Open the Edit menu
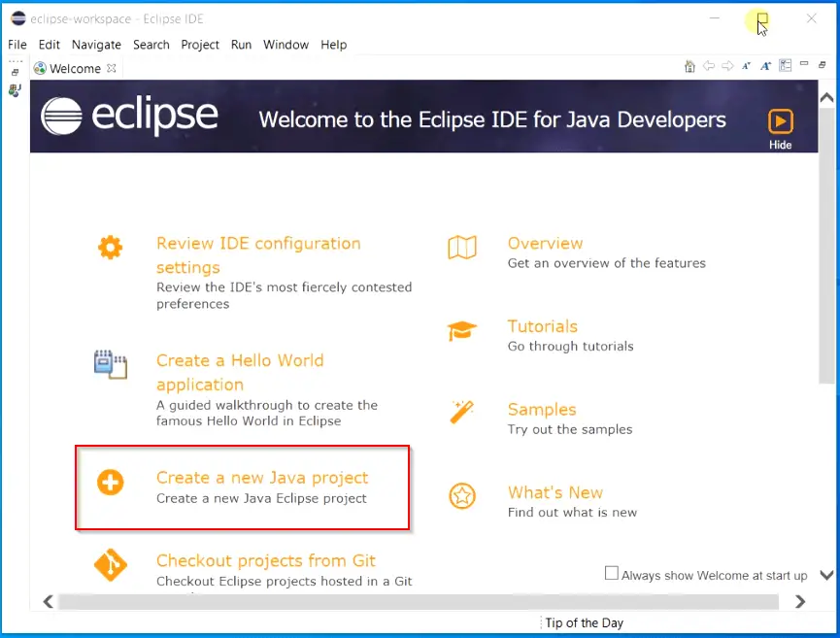Image resolution: width=840 pixels, height=638 pixels. pyautogui.click(x=50, y=45)
